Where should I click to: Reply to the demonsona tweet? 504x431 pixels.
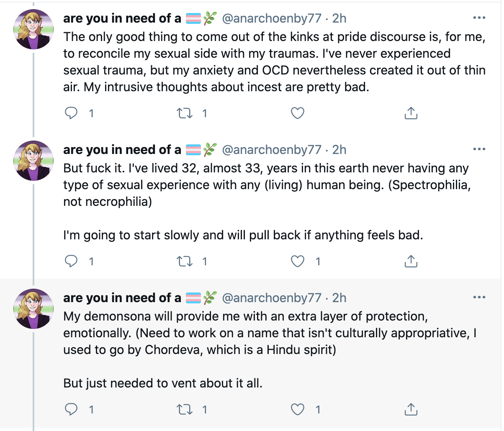(x=72, y=409)
